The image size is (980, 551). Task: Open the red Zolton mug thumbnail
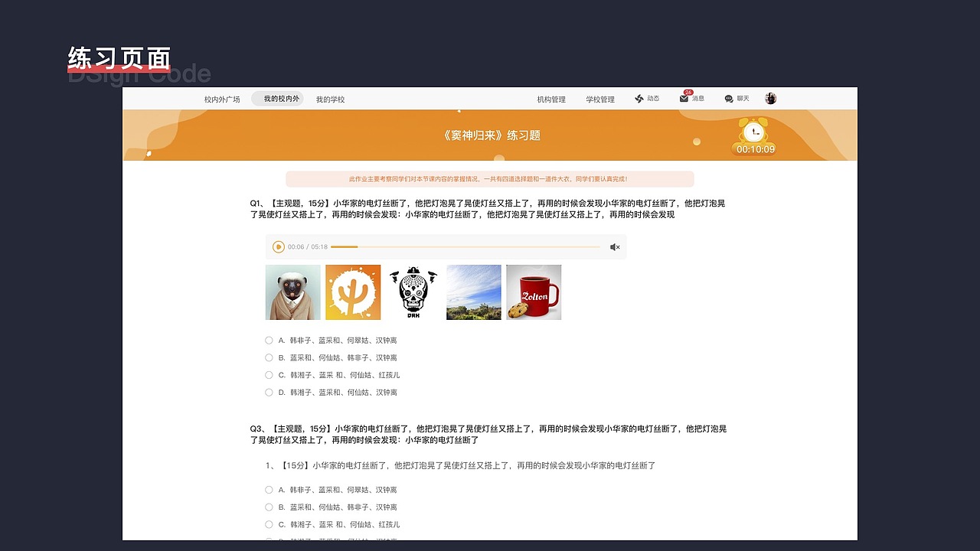[x=534, y=292]
